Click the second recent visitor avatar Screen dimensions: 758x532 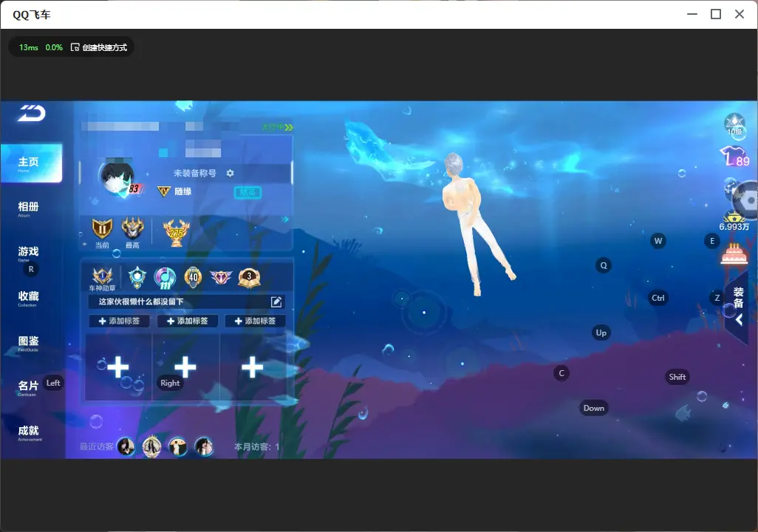pos(151,446)
